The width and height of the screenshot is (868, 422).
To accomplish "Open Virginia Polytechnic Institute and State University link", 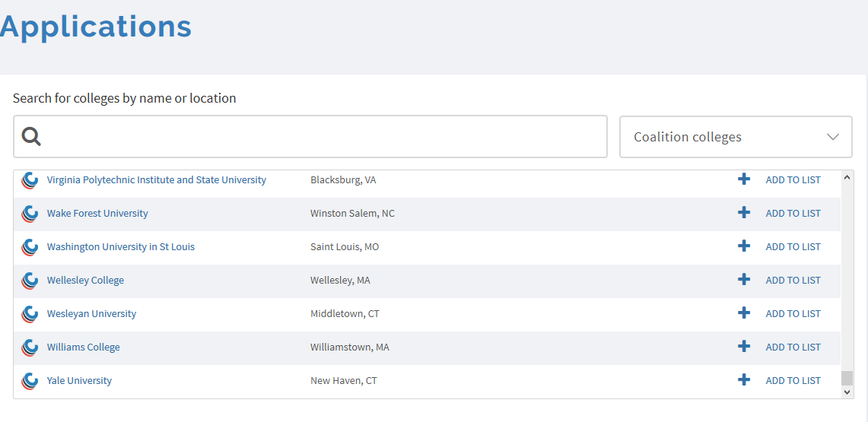I will click(157, 179).
